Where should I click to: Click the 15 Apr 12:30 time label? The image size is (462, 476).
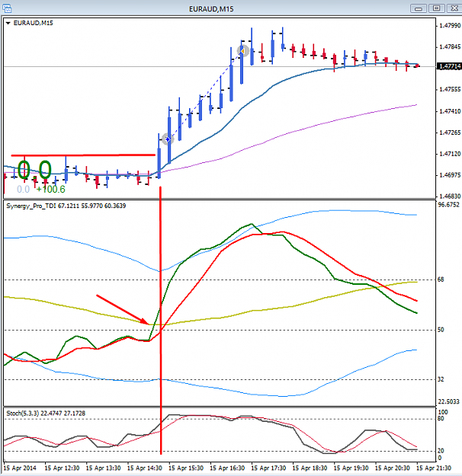(62, 468)
